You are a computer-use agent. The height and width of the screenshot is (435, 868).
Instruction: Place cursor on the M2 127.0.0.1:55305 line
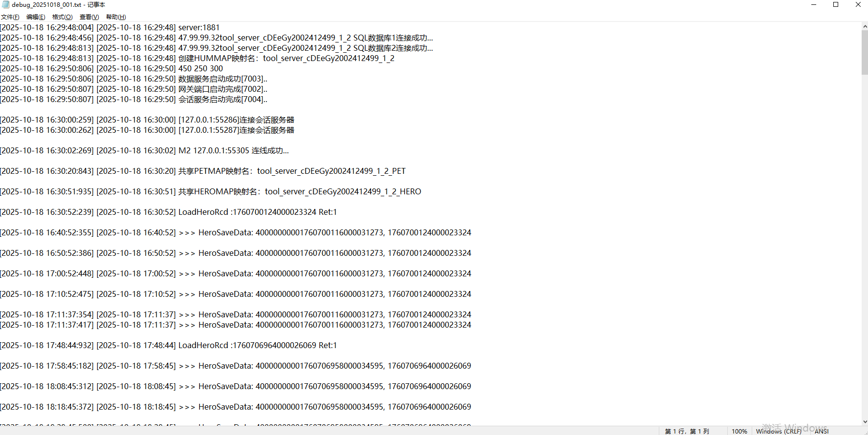coord(234,151)
